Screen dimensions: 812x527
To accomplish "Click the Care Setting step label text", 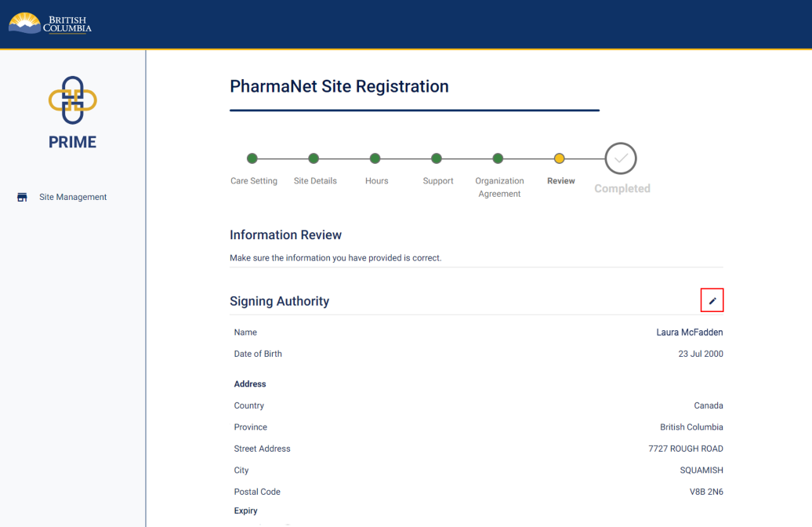I will [x=254, y=180].
